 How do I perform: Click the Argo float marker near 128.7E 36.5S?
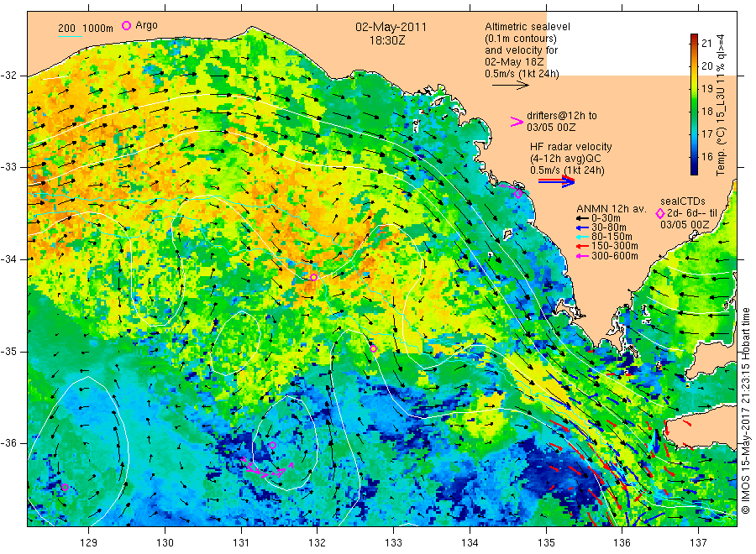(65, 487)
